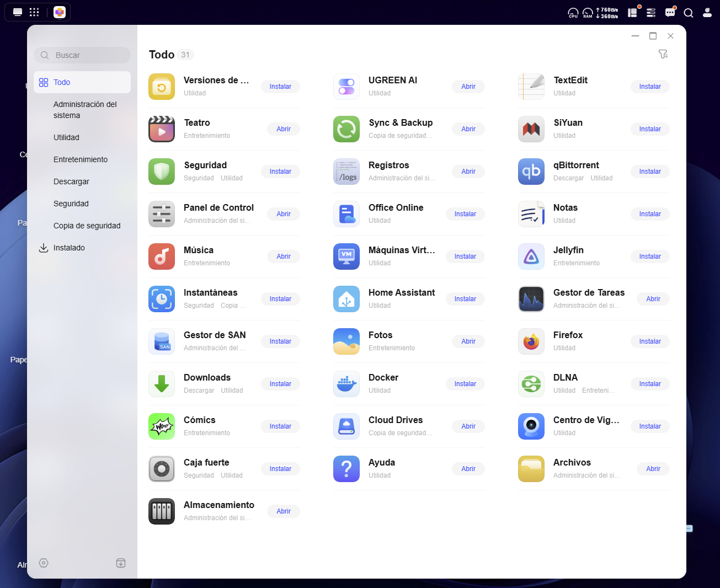
Task: Click the Downloads green arrow icon
Action: pos(162,384)
